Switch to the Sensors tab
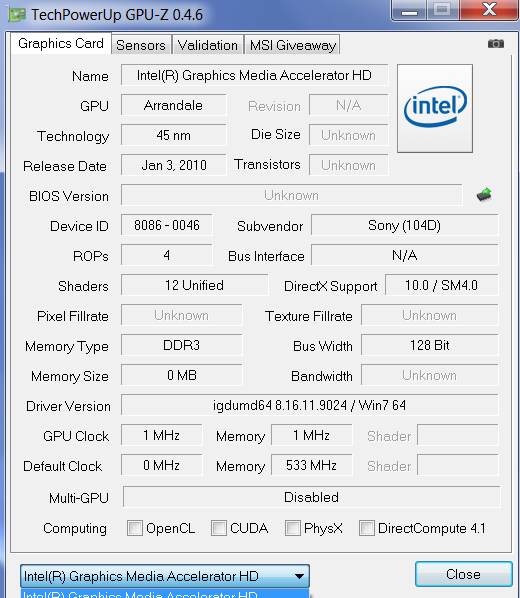Screen dimensions: 520x598 click(x=141, y=45)
